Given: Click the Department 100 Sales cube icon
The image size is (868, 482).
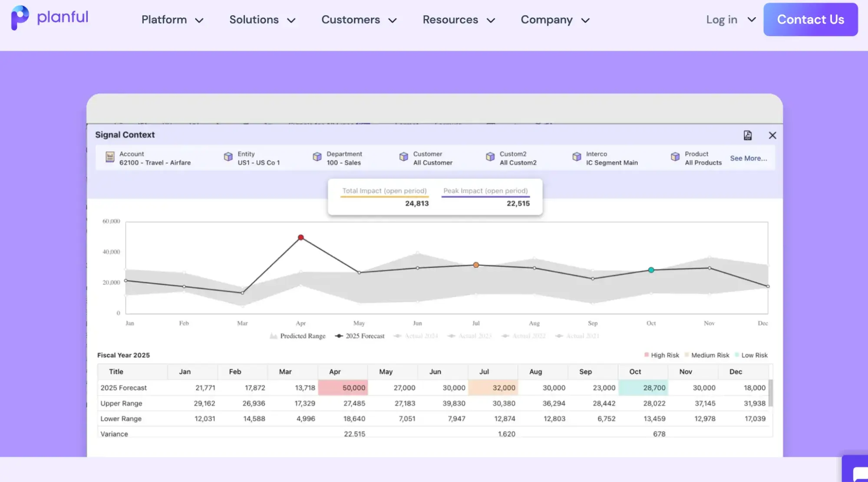Looking at the screenshot, I should click(x=317, y=157).
